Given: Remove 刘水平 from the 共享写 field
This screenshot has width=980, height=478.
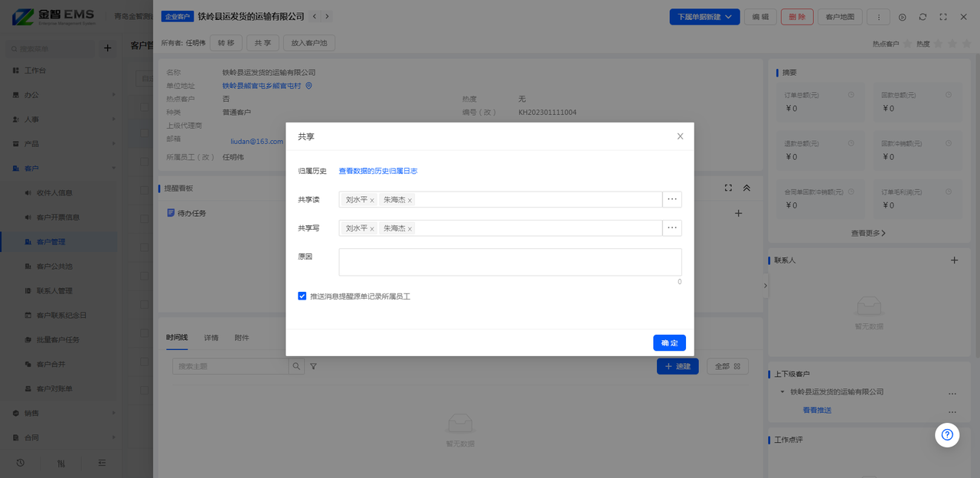Looking at the screenshot, I should [x=372, y=228].
